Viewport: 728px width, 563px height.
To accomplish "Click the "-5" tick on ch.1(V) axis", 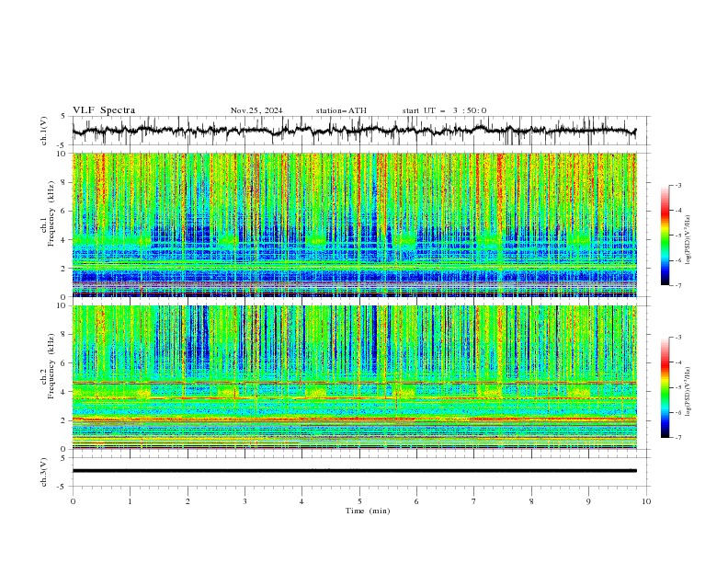I will 62,145.
